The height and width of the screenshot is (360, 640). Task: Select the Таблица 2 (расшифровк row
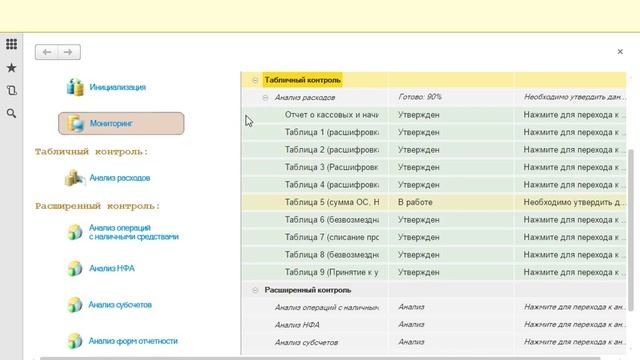tap(433, 150)
